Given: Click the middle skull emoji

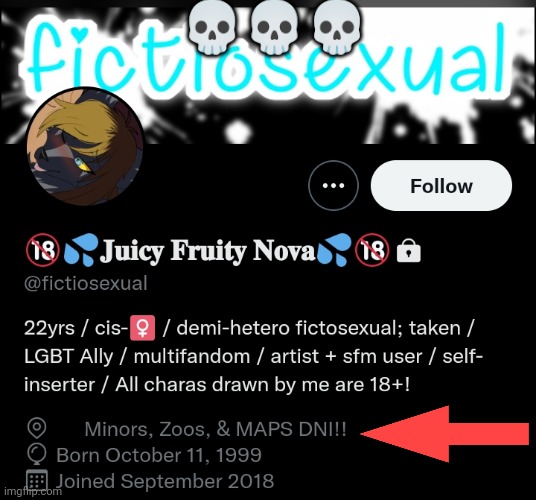Looking at the screenshot, I should 273,29.
